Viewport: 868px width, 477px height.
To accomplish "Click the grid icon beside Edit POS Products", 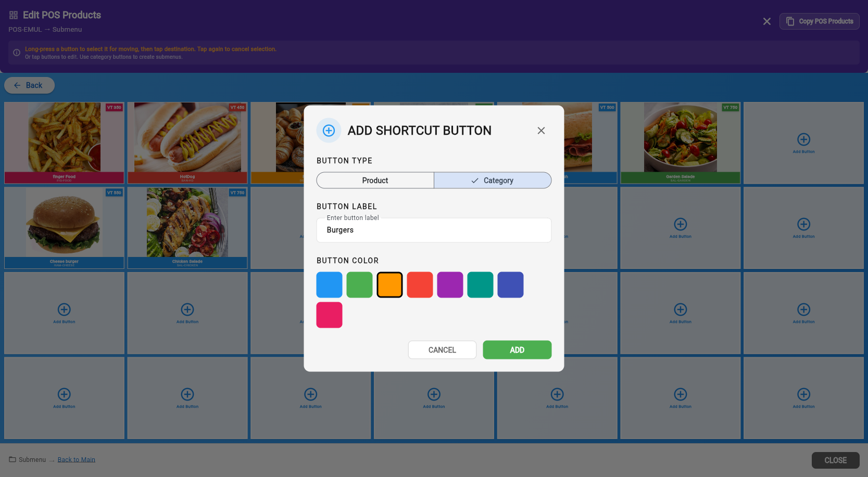I will coord(14,15).
